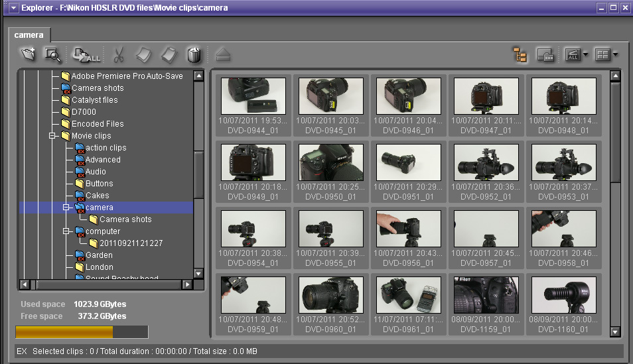
Task: Collapse the Movie clips folder
Action: pos(52,136)
